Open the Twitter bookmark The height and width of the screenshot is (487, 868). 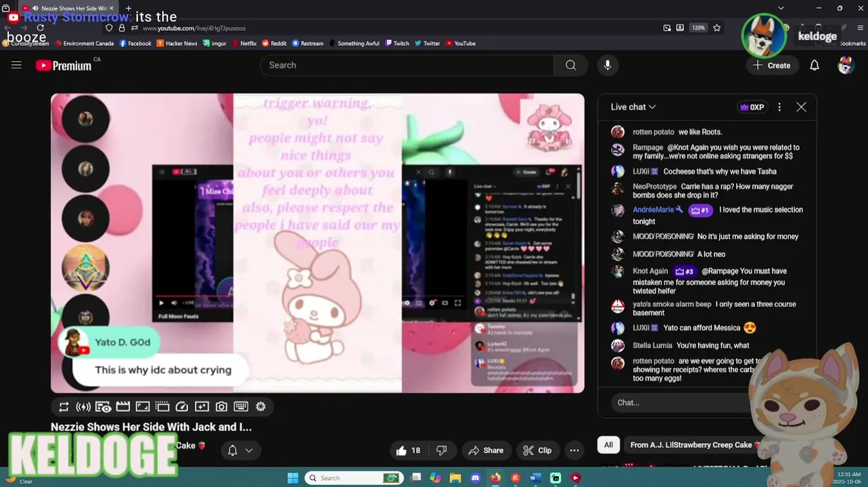[x=428, y=43]
